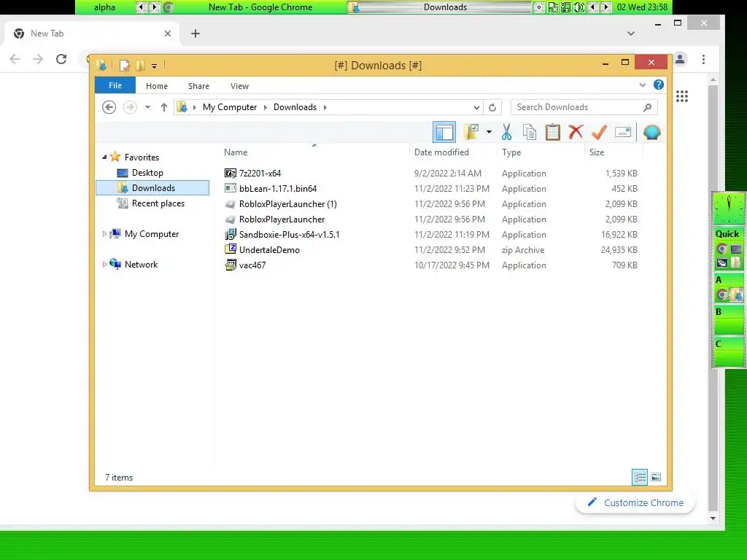Switch to details view in status bar
The image size is (747, 560).
pyautogui.click(x=639, y=477)
